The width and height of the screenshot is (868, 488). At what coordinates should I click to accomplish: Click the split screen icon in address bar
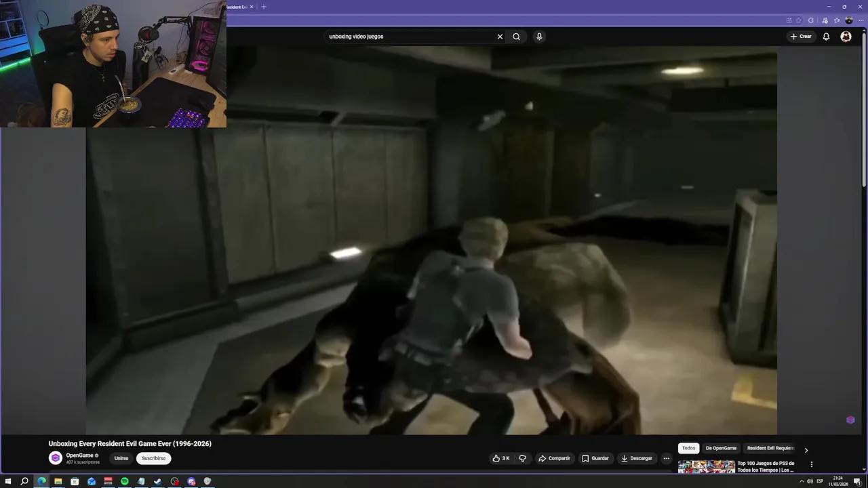(x=789, y=20)
